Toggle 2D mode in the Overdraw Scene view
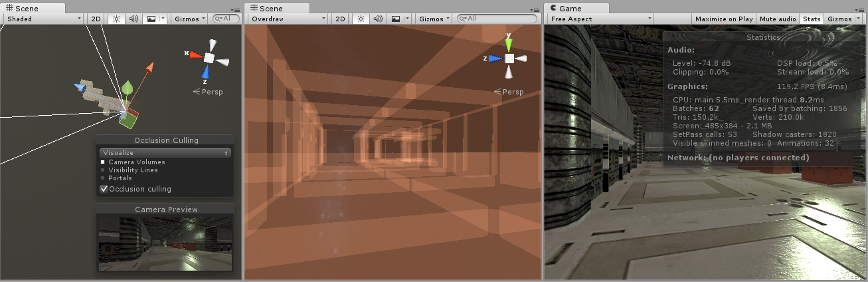This screenshot has width=868, height=282. (341, 19)
